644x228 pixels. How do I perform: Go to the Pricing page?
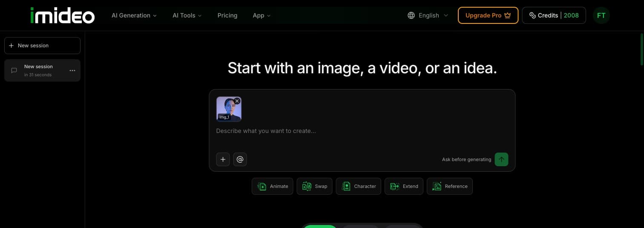pyautogui.click(x=227, y=15)
